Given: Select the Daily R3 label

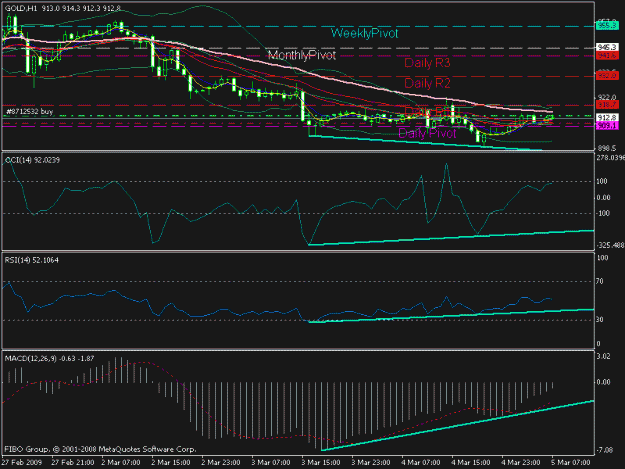Looking at the screenshot, I should click(x=427, y=63).
